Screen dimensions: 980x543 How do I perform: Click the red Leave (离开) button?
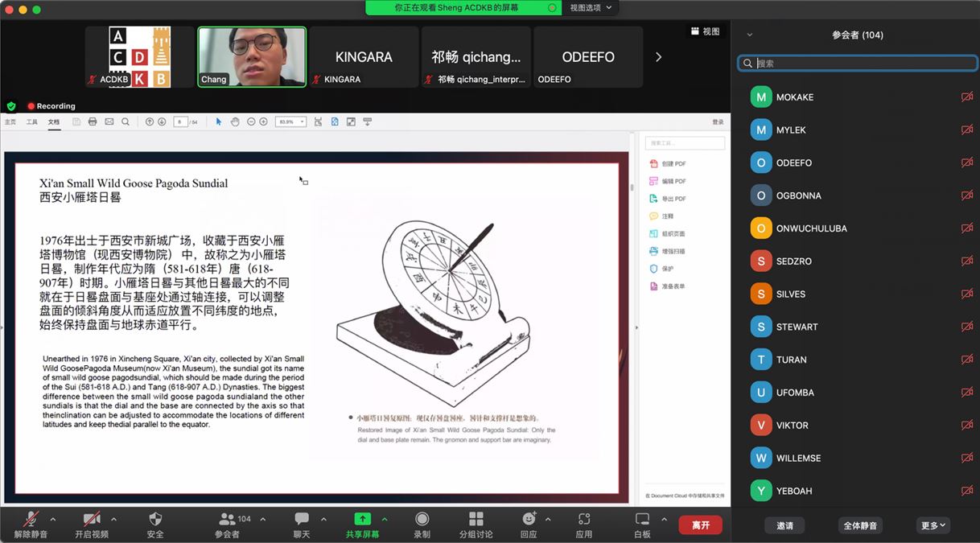[x=700, y=524]
